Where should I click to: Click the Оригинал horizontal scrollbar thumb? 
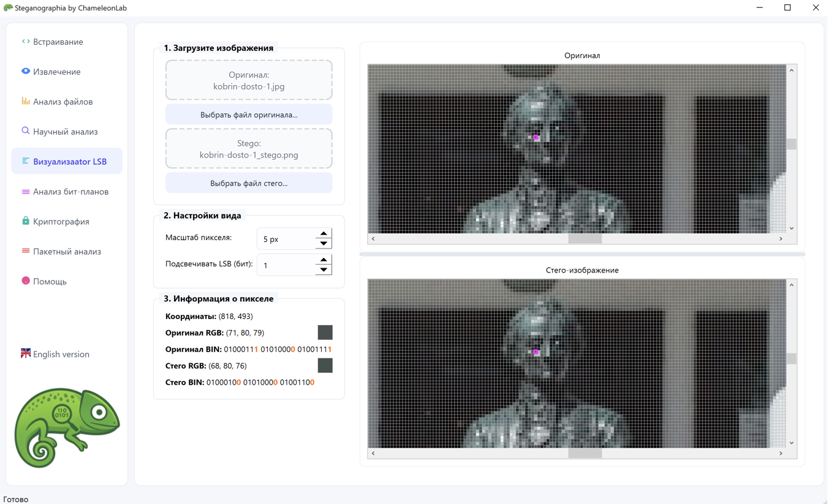[585, 239]
